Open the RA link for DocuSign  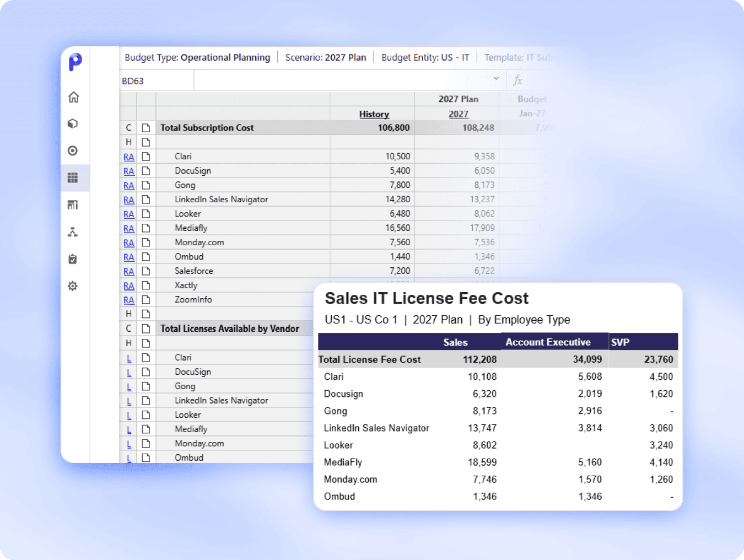tap(129, 171)
